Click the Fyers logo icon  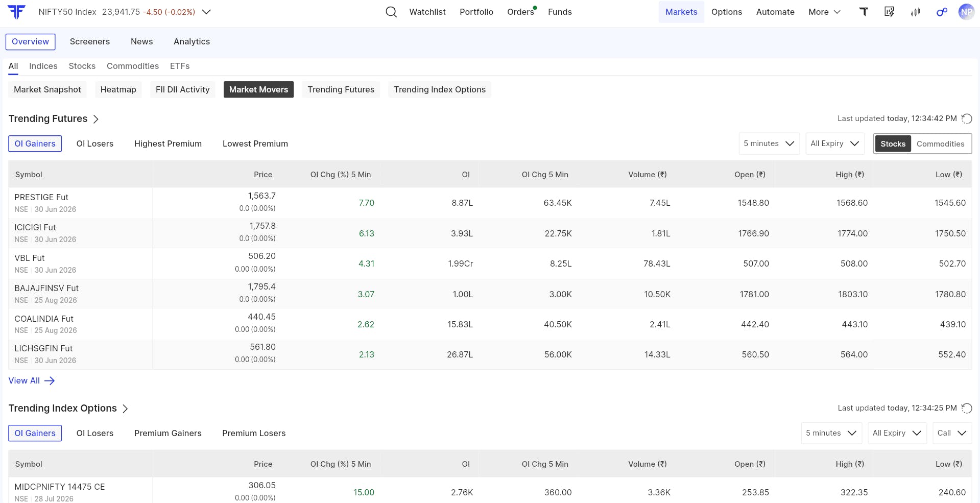(x=16, y=12)
